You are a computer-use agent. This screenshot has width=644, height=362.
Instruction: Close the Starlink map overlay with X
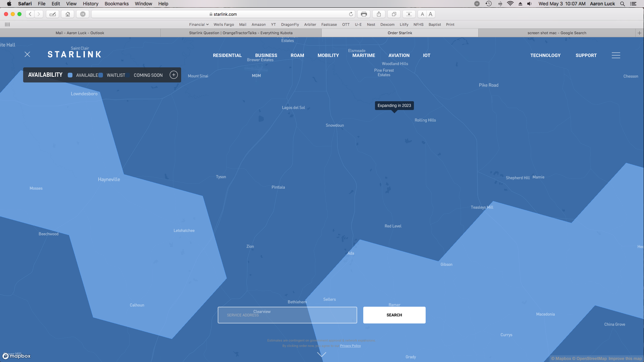pos(28,54)
